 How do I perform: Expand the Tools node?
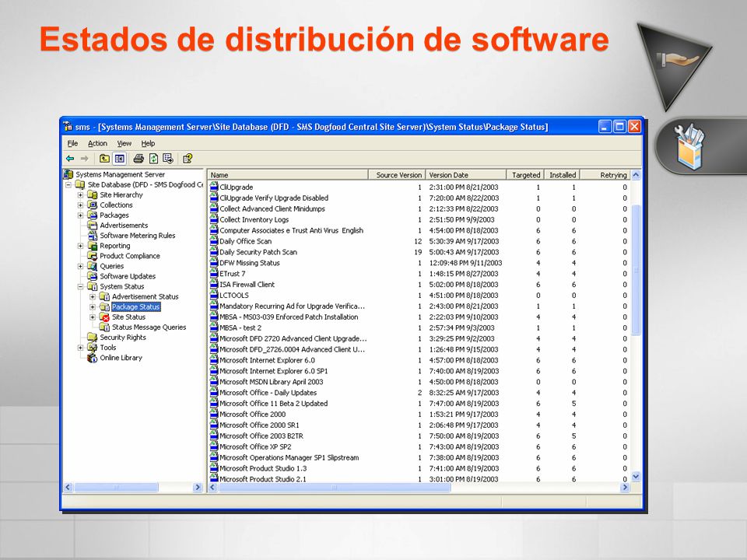pos(80,348)
